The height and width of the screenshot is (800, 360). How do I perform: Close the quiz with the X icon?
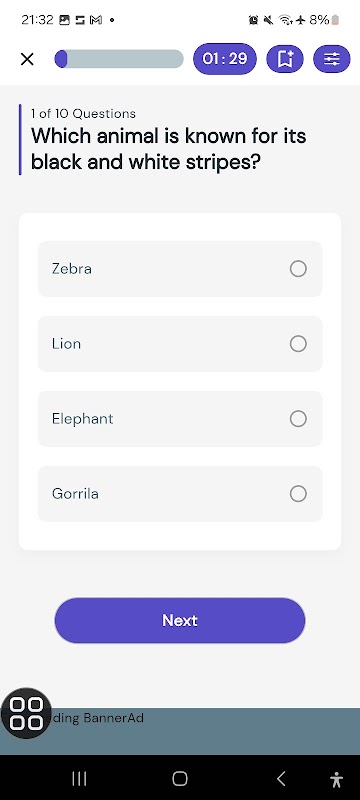pyautogui.click(x=27, y=59)
